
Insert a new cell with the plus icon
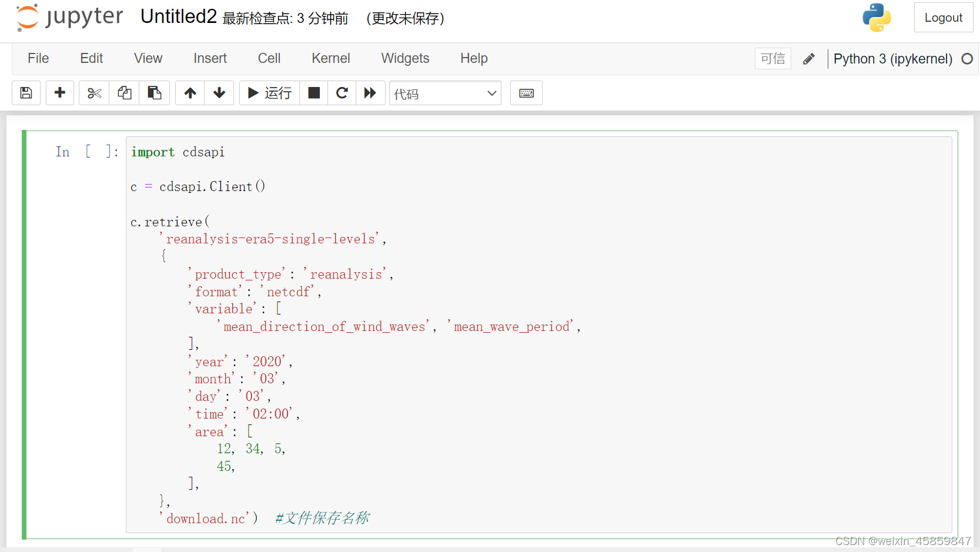pyautogui.click(x=59, y=93)
